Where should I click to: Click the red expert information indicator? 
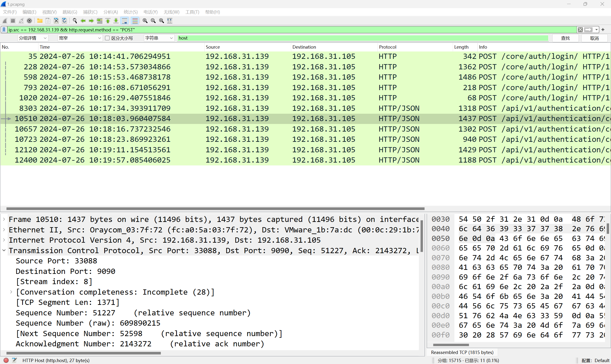(x=6, y=360)
